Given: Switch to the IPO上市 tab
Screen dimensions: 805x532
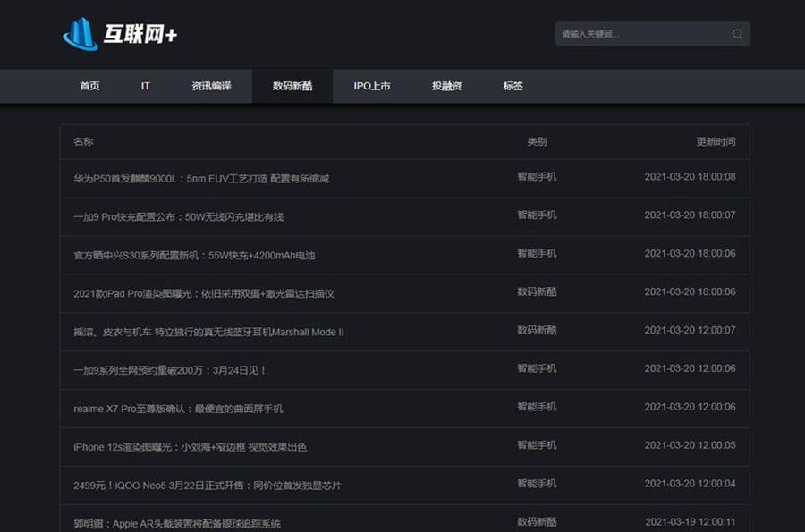Looking at the screenshot, I should (x=370, y=86).
